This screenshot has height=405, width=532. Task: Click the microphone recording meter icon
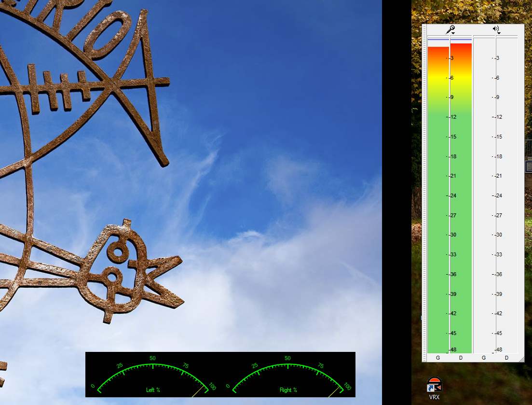(450, 29)
